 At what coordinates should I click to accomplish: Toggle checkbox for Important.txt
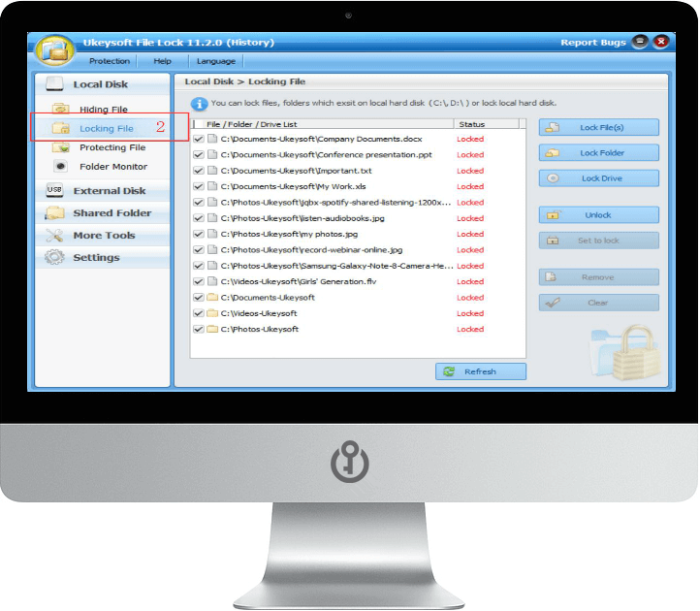tap(199, 171)
